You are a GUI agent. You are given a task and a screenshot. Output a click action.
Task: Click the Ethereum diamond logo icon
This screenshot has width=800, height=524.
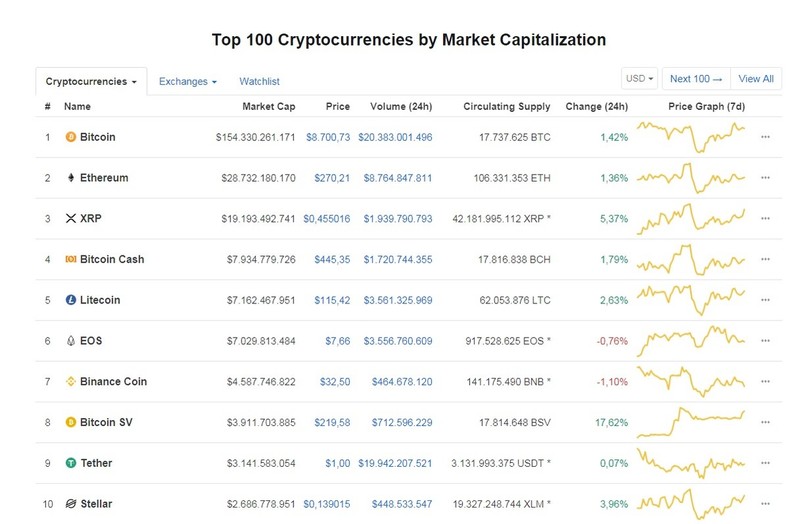pos(71,178)
